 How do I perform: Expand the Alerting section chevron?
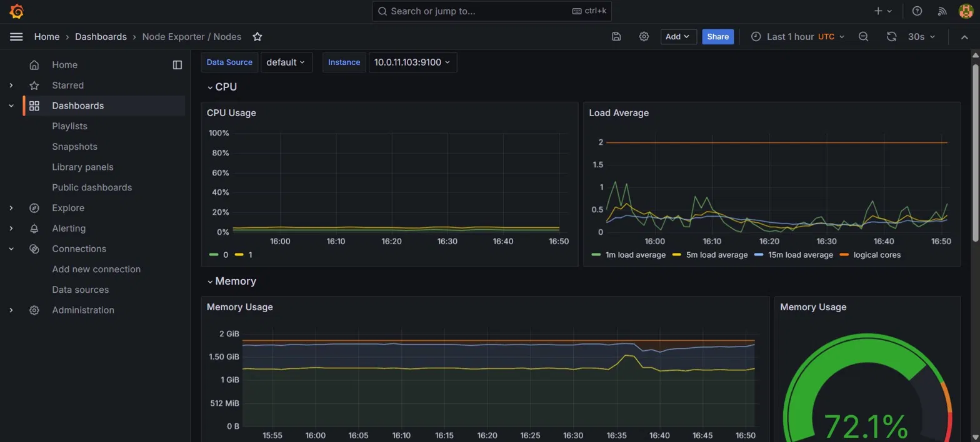pos(11,228)
